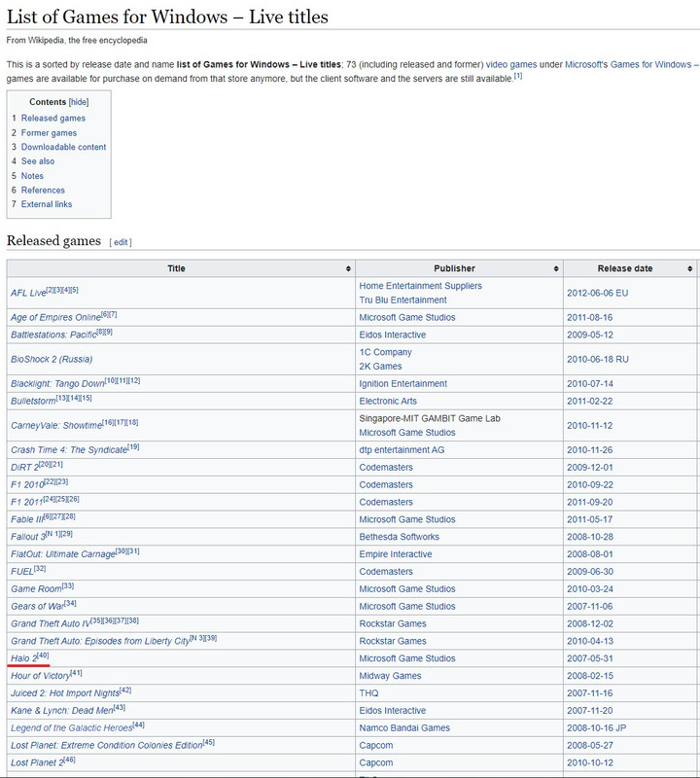Open Namco Bandai Games publisher link

404,727
